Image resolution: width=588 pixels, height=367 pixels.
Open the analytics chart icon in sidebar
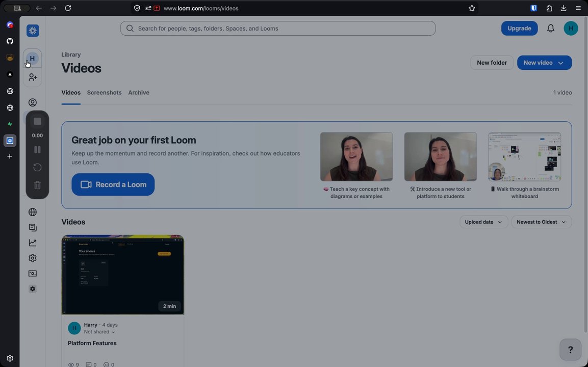(x=33, y=243)
